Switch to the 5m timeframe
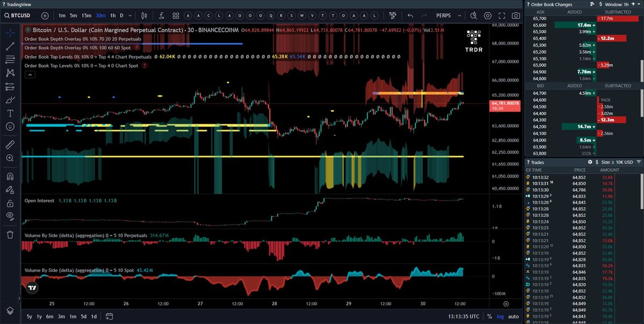 (74, 16)
